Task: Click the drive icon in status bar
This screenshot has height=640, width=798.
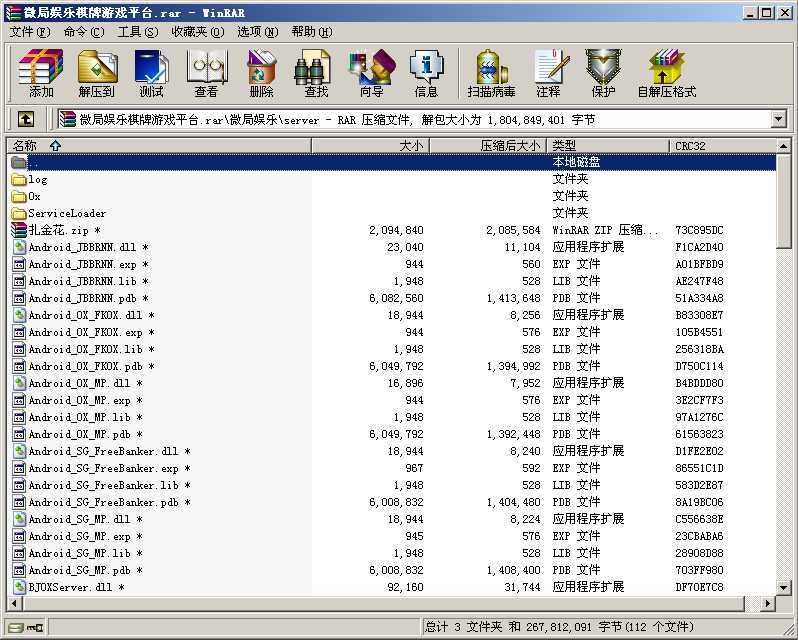Action: pos(16,628)
